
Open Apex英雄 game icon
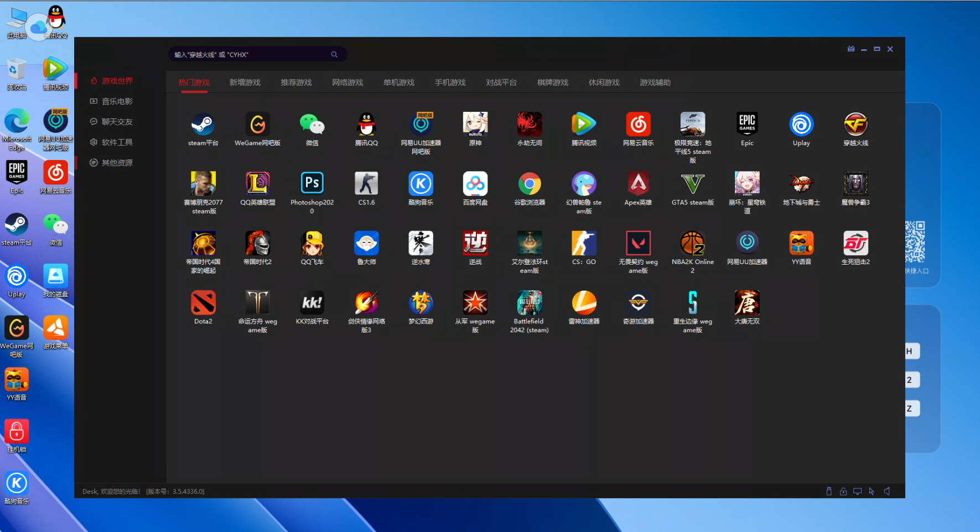pos(638,184)
